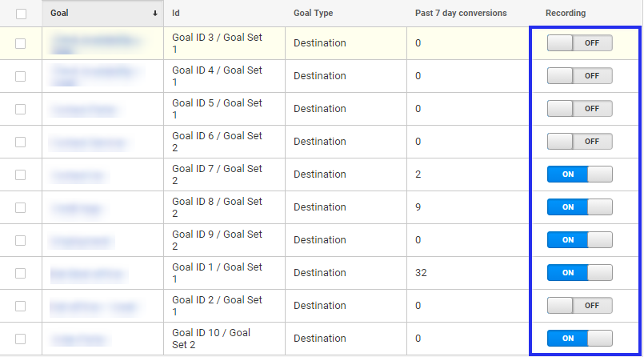
Task: Disable recording for Goal ID 7
Action: click(579, 174)
